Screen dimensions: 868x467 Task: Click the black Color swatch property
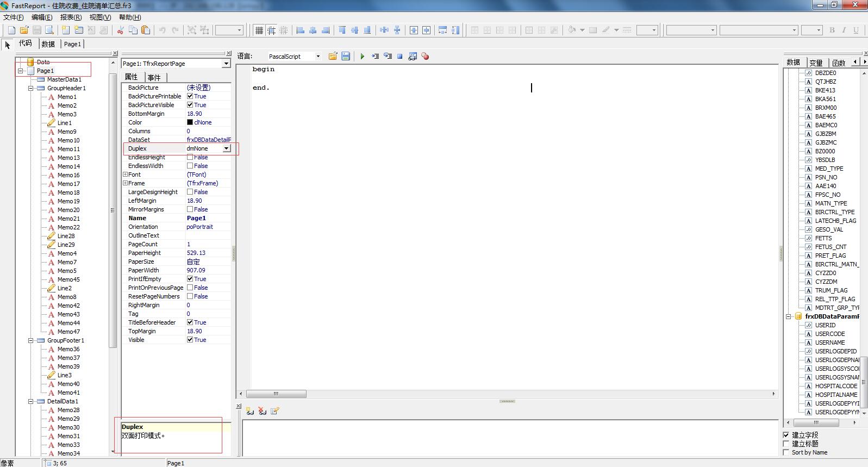click(190, 122)
